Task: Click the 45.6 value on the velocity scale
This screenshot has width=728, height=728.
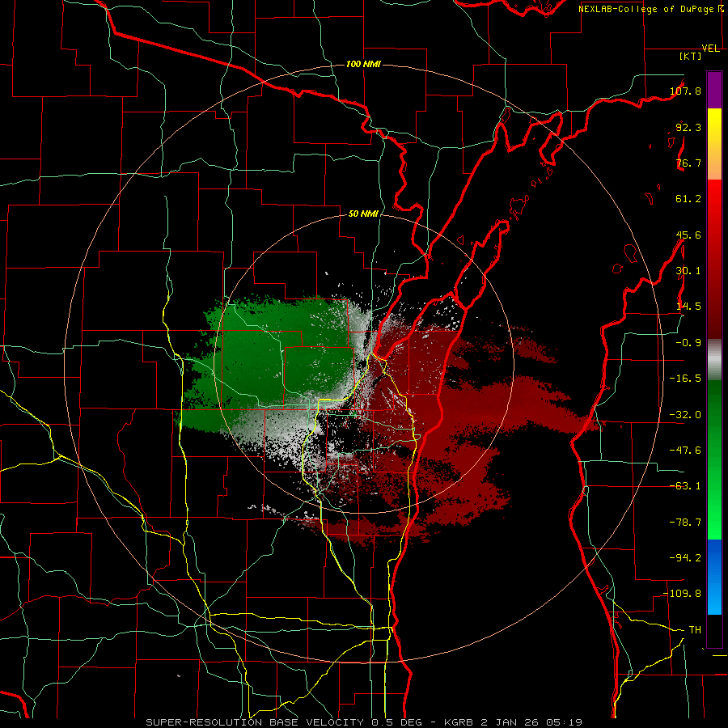Action: coord(688,235)
